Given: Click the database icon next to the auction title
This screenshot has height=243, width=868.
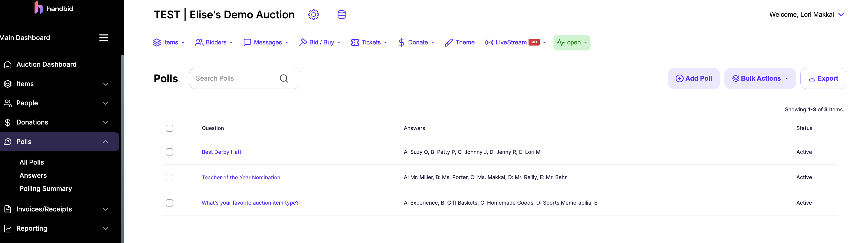Looking at the screenshot, I should (341, 15).
